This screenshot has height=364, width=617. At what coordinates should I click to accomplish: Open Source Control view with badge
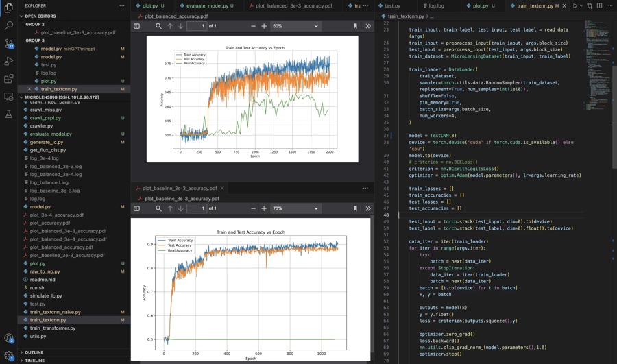(9, 43)
